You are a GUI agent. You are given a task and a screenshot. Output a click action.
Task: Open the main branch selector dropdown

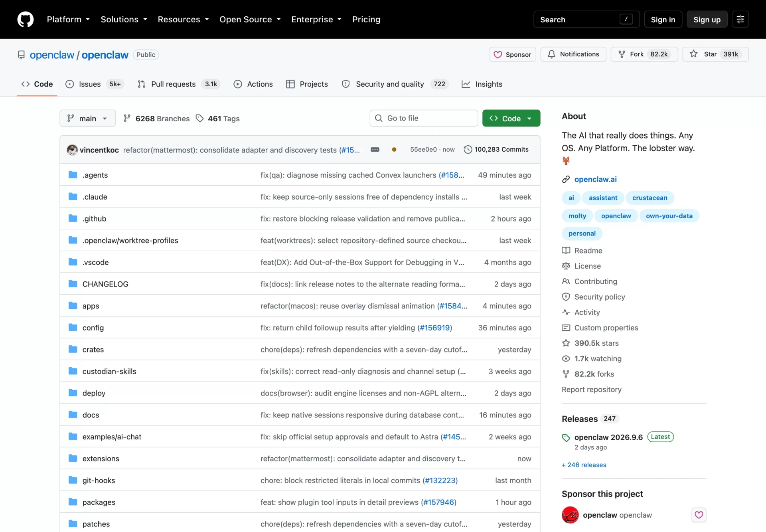click(x=88, y=118)
